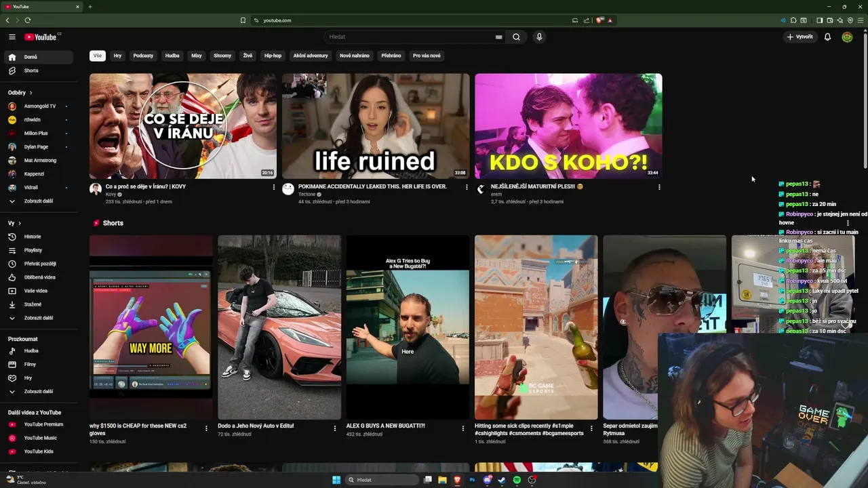Open Brave Leo AI sparkle icon

(x=840, y=20)
